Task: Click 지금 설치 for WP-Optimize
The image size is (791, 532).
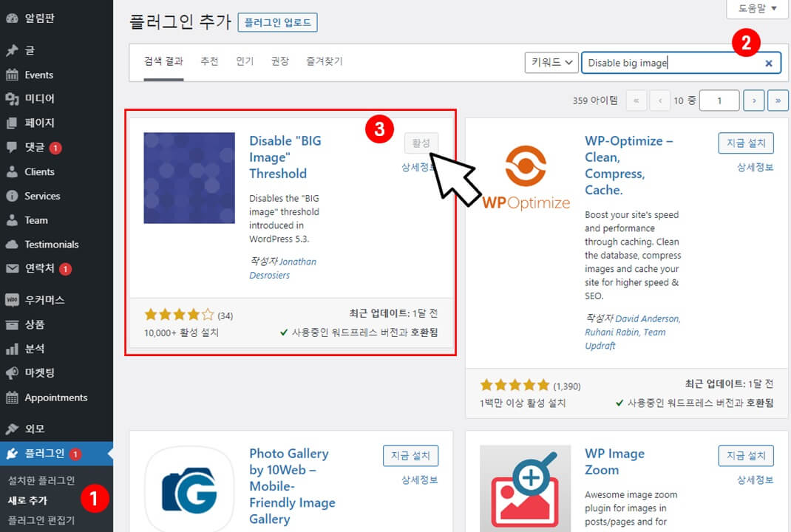Action: tap(746, 143)
